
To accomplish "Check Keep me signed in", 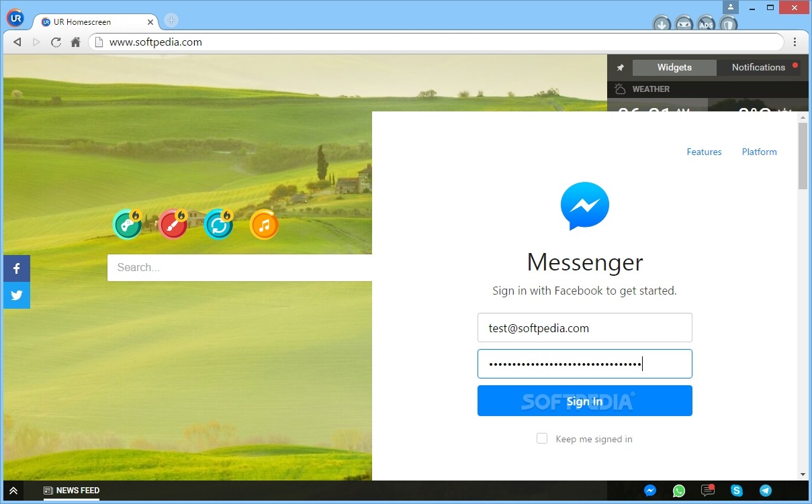I will pyautogui.click(x=542, y=438).
